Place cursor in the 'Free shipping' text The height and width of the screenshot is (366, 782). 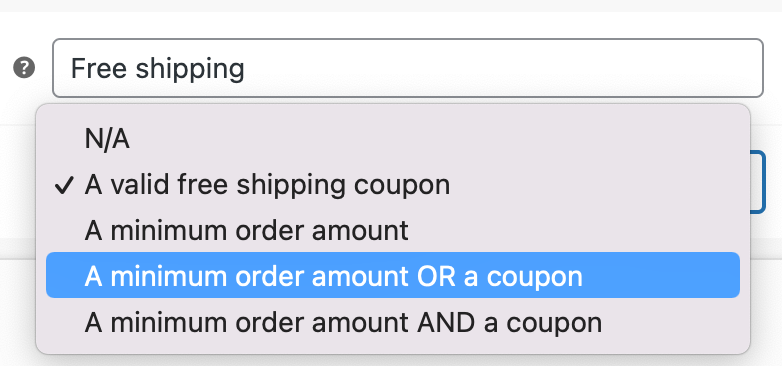(158, 69)
